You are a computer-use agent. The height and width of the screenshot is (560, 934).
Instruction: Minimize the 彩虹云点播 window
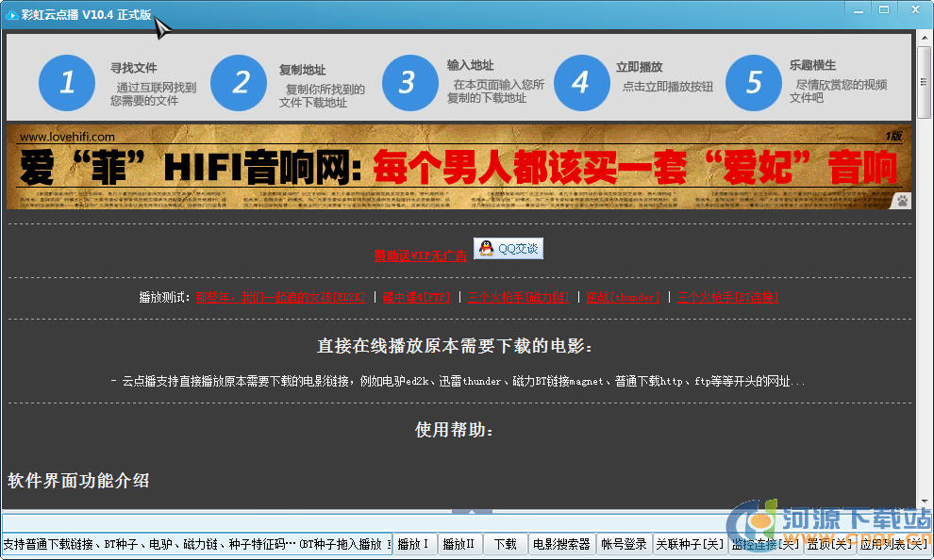[x=859, y=10]
